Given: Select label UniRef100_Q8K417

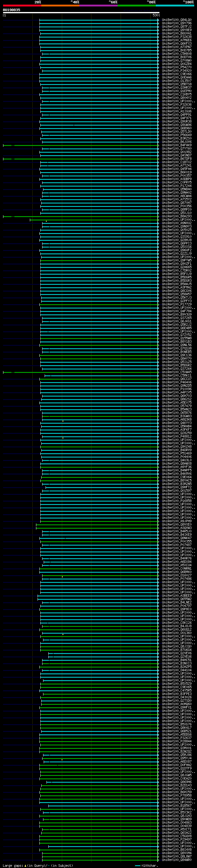Looking at the screenshot, I should pos(177,728).
